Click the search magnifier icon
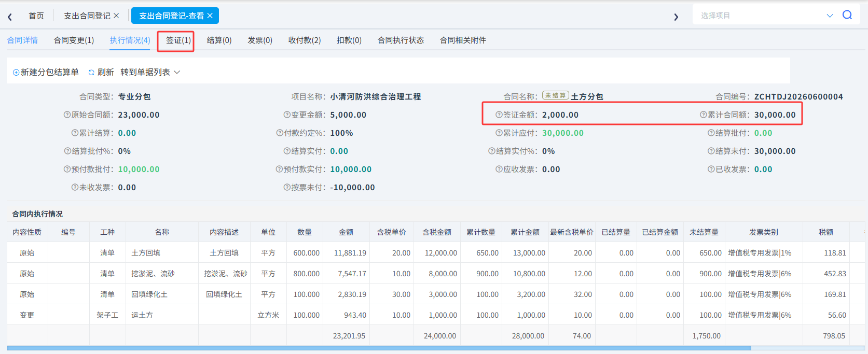The width and height of the screenshot is (868, 354). [x=847, y=15]
